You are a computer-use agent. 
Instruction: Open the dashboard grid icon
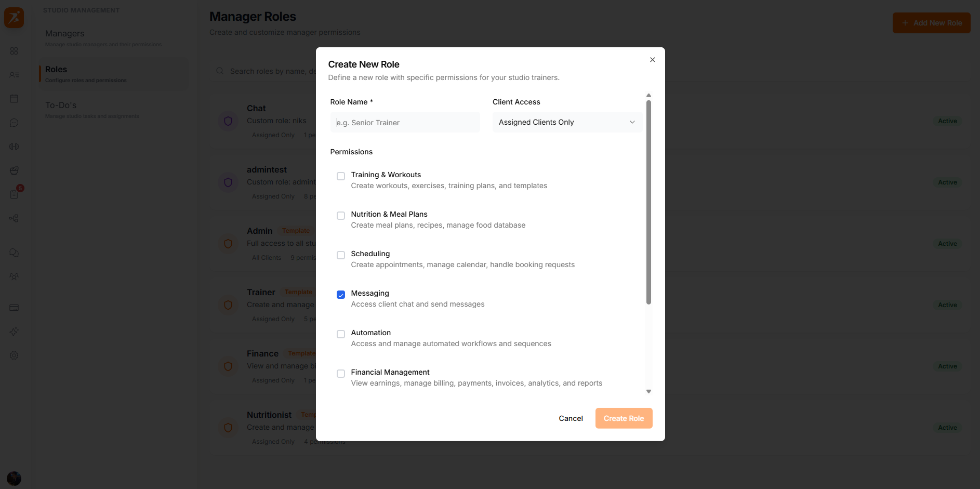click(x=14, y=51)
